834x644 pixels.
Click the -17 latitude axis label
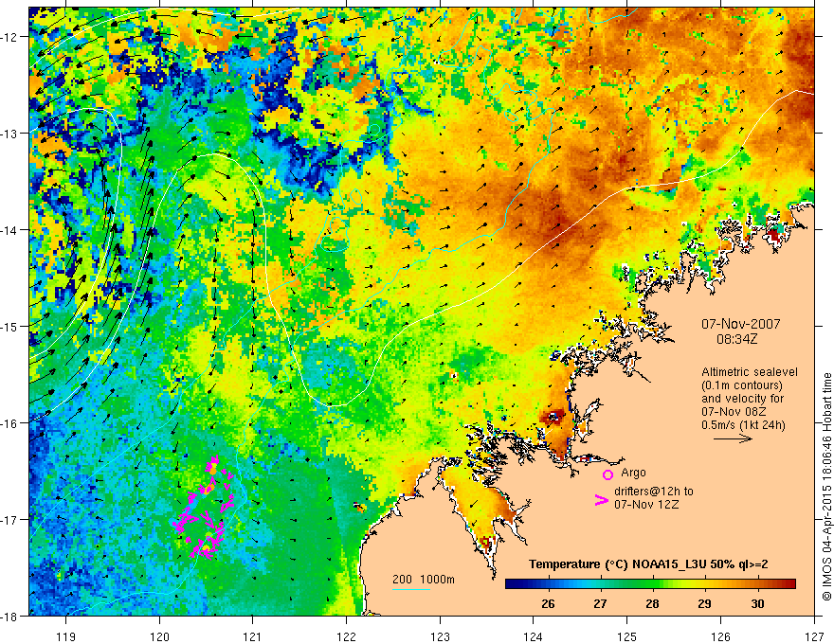10,519
